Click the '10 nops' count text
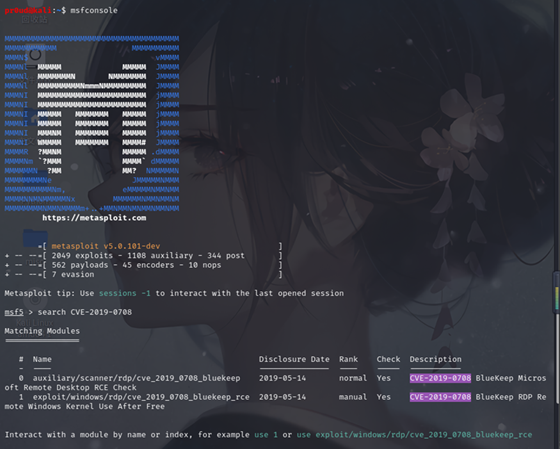 point(205,265)
